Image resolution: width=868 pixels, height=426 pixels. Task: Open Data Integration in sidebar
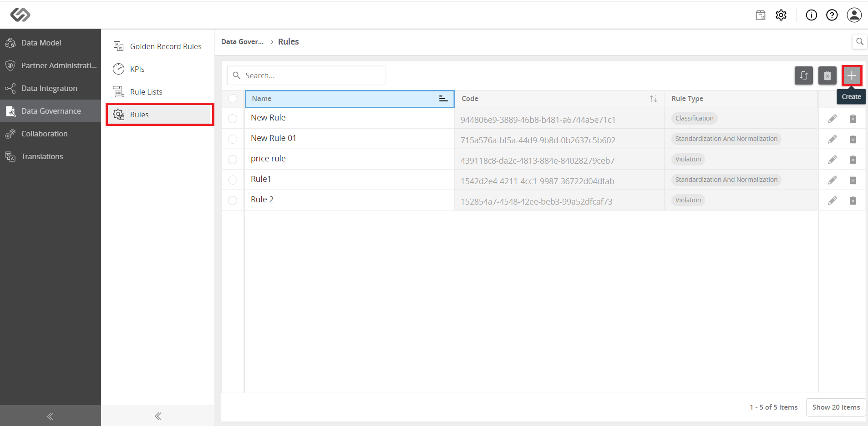pos(51,88)
